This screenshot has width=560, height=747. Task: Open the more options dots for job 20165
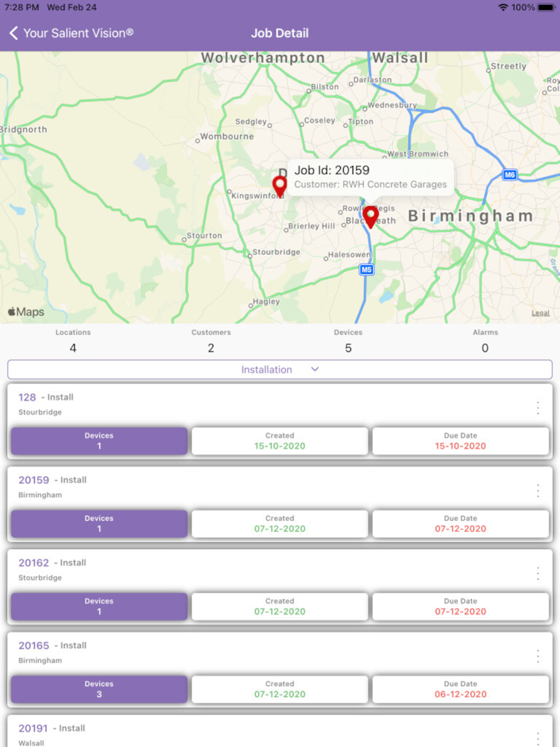point(538,656)
